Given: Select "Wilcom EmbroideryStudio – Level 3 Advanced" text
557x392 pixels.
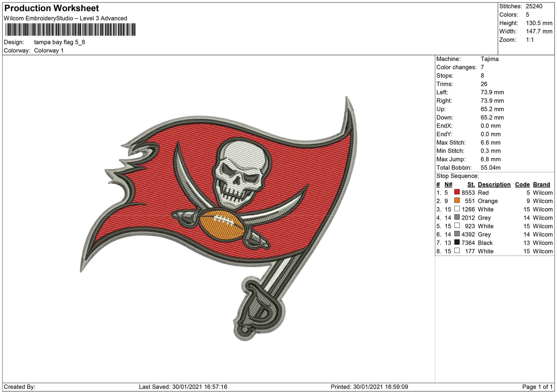Looking at the screenshot, I should tap(66, 19).
